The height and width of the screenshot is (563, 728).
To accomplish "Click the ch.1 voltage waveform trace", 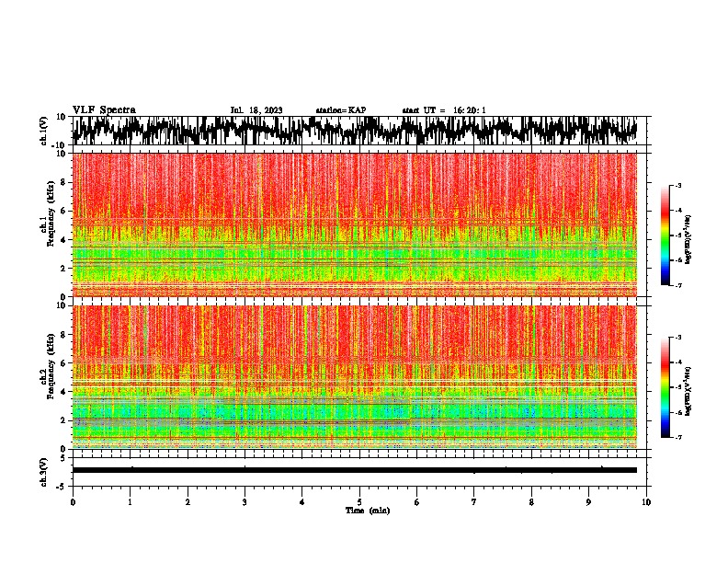I will click(354, 131).
